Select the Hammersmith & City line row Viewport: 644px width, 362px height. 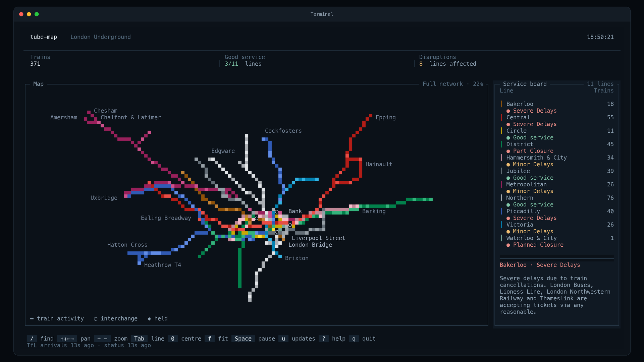[x=557, y=158]
